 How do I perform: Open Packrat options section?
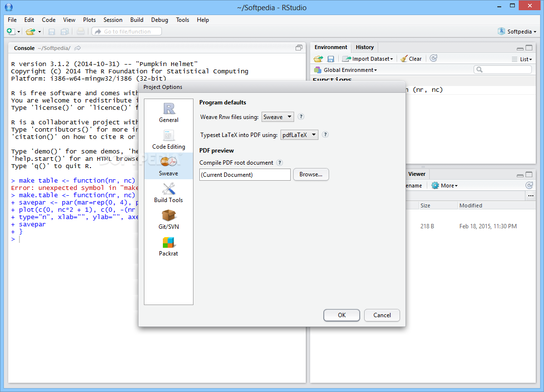pos(169,246)
